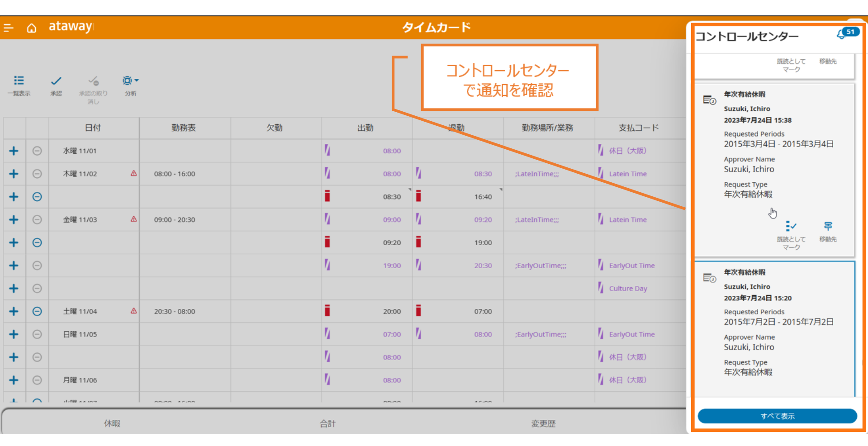868x446 pixels.
Task: Open the hamburger navigation menu
Action: (9, 28)
